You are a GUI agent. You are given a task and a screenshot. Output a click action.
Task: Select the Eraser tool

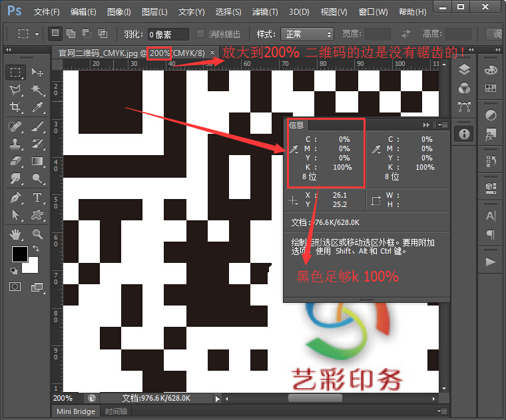pos(16,161)
